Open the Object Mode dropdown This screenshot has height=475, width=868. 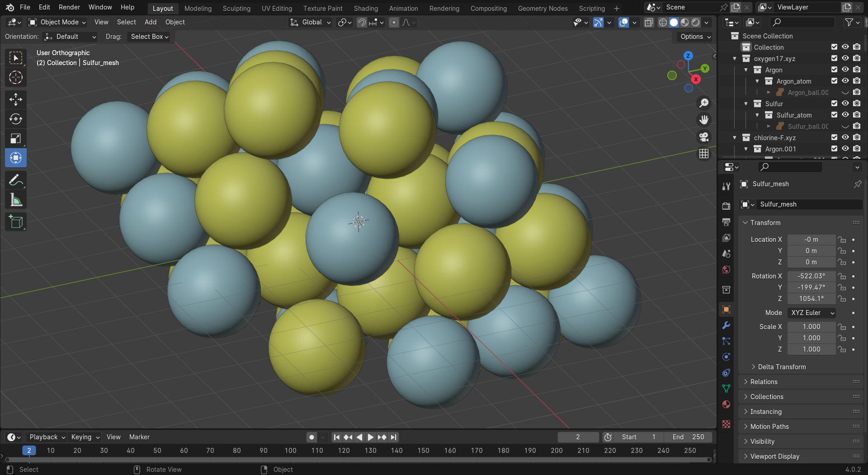(57, 22)
